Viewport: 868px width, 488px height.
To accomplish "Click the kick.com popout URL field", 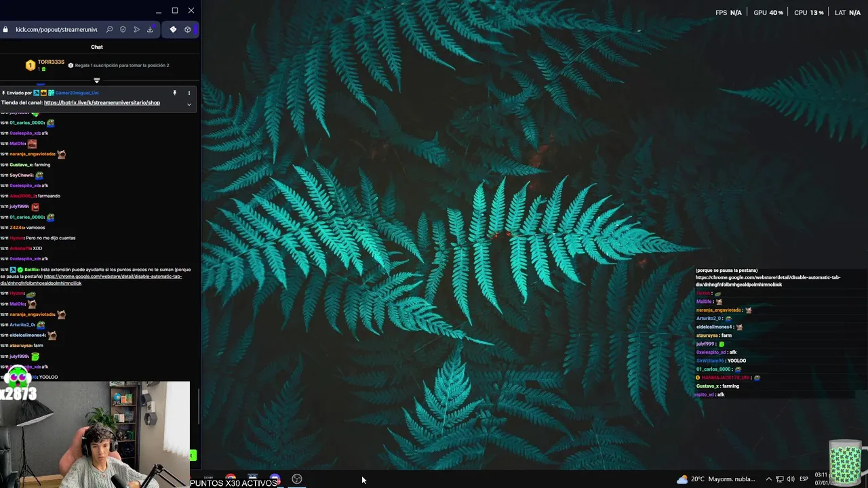I will (x=56, y=30).
